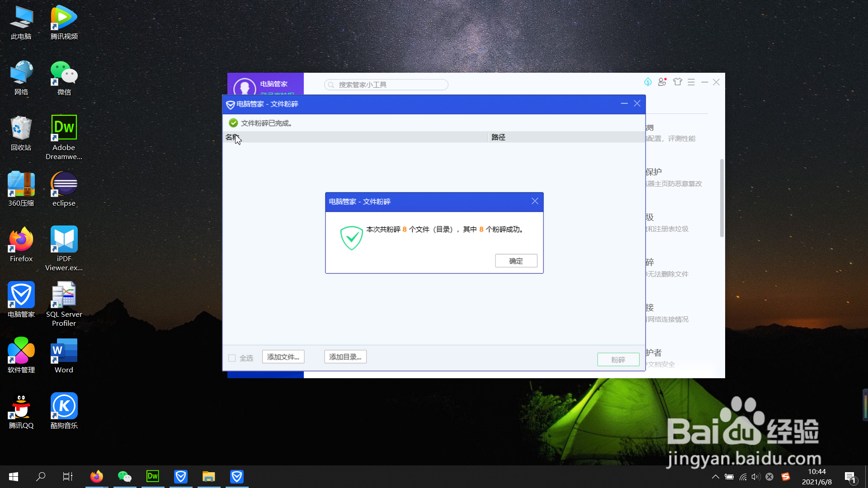Click the 粉碎 shred button
Viewport: 868px width, 488px height.
coord(618,360)
